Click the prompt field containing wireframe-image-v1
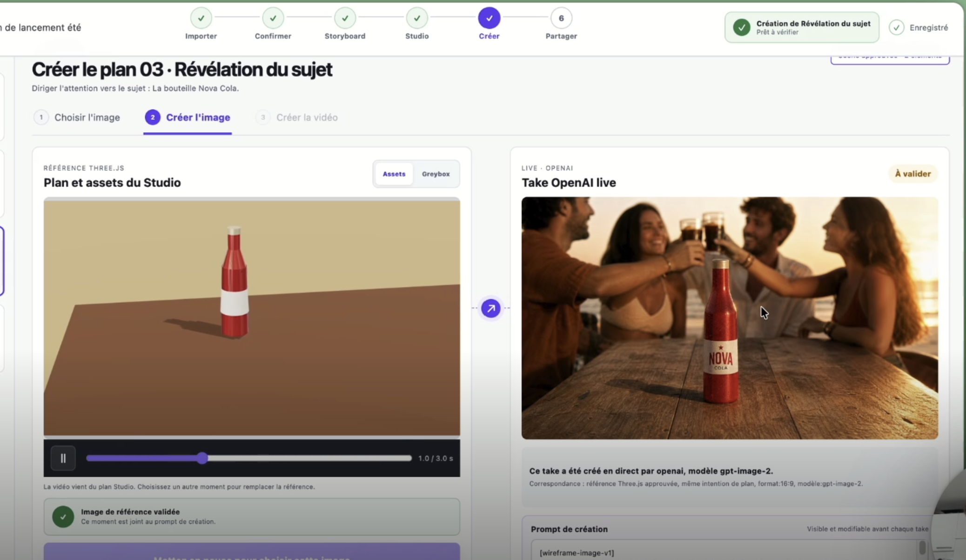Screen dimensions: 966x560 729,550
